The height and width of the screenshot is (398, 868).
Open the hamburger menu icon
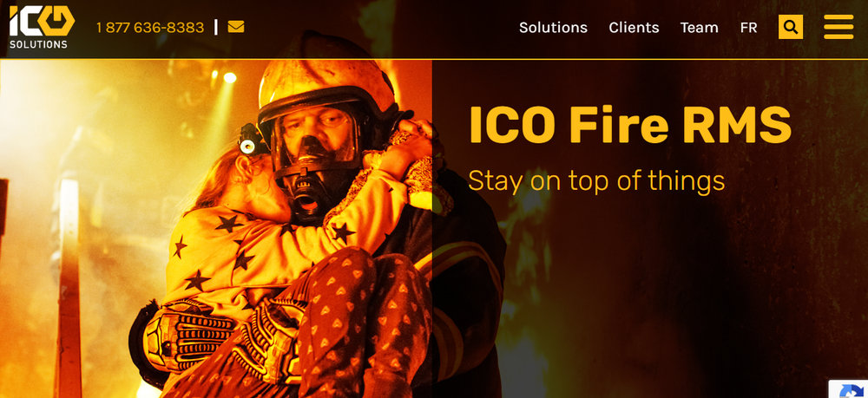coord(838,27)
